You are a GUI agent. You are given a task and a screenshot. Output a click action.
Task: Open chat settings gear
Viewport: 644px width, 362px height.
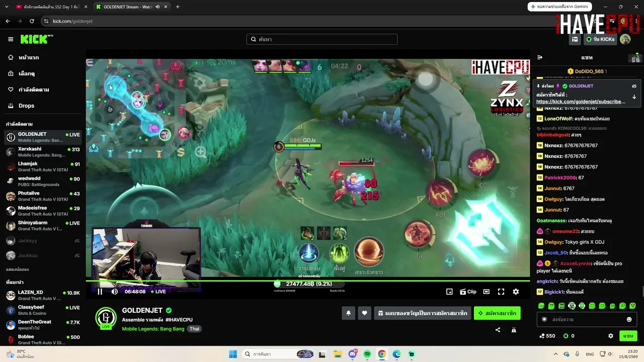click(x=611, y=336)
